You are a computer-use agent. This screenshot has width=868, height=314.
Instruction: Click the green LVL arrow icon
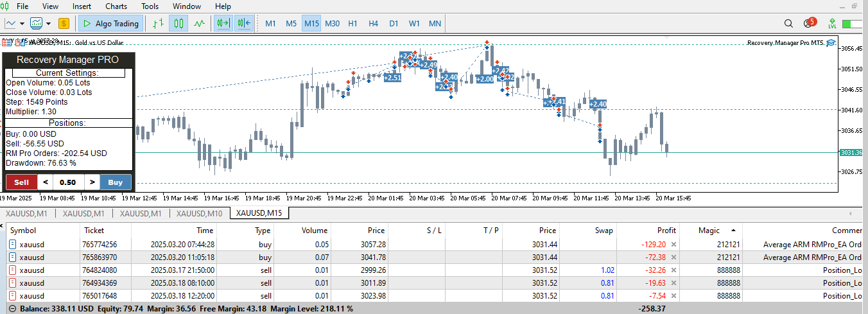tap(833, 24)
